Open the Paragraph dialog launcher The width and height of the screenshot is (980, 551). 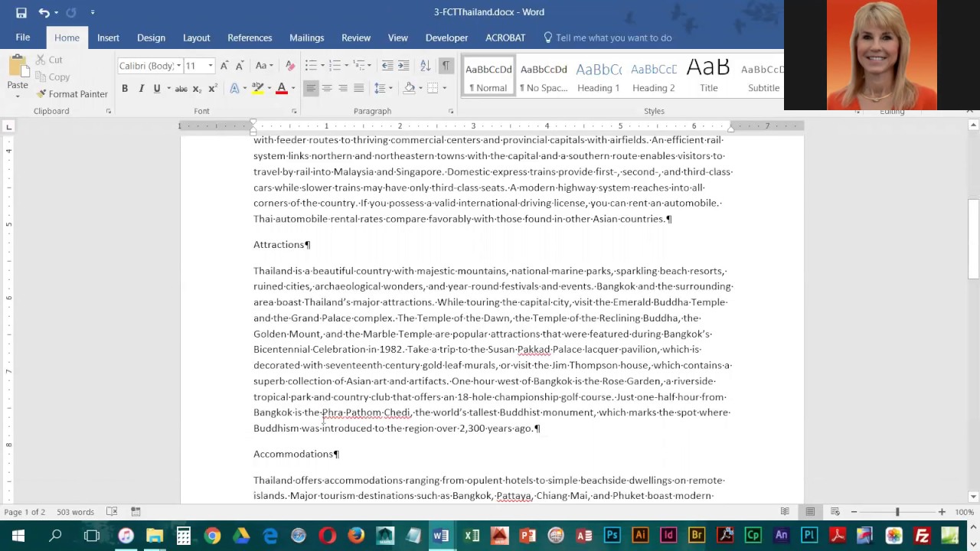(x=451, y=112)
